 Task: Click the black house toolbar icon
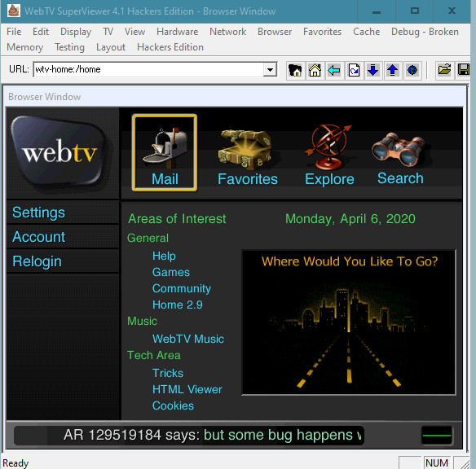point(295,70)
